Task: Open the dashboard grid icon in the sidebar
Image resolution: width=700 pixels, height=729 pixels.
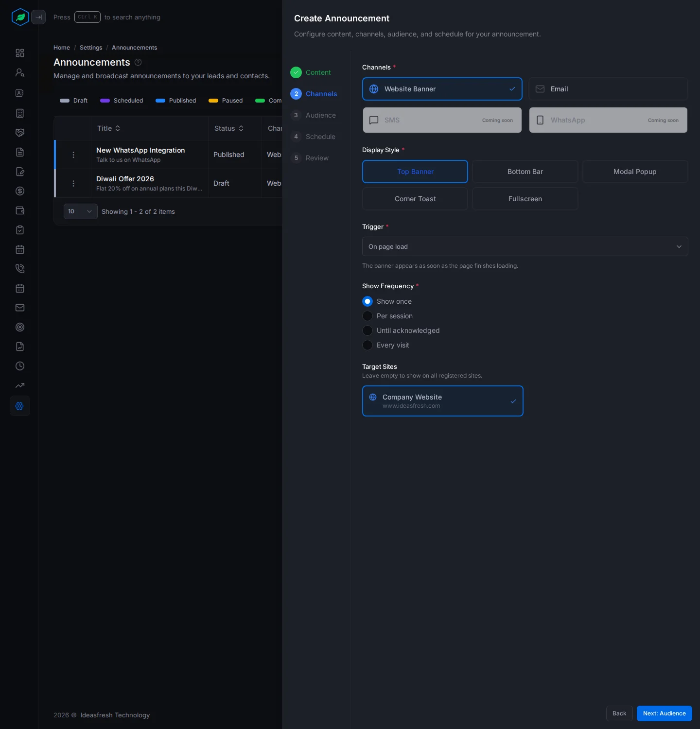Action: click(x=20, y=53)
